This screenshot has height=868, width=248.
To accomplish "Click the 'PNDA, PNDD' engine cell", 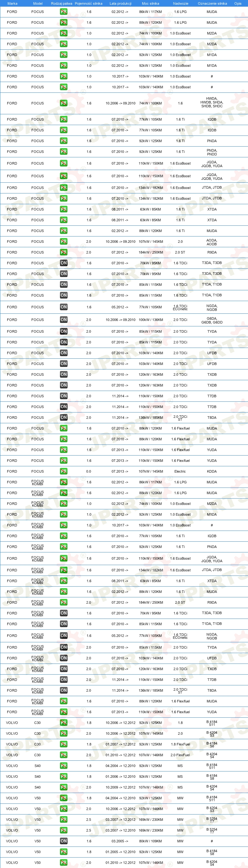I will click(212, 152).
